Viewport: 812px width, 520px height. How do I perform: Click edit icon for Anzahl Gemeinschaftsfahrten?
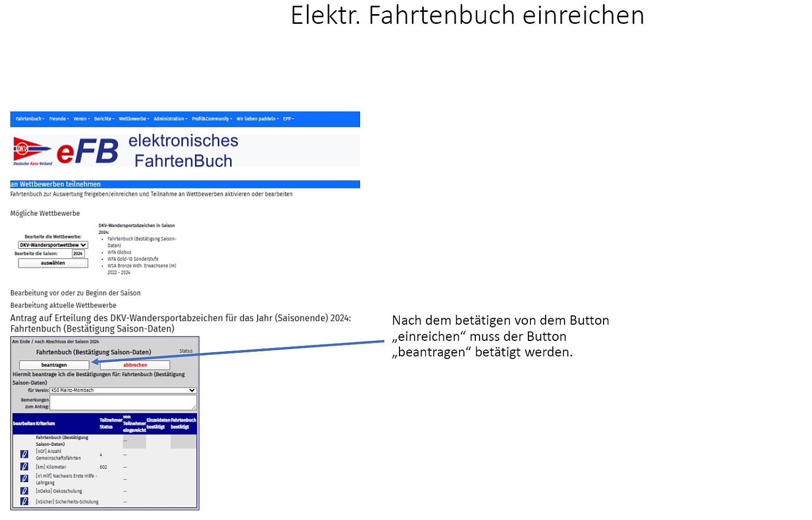pos(24,455)
